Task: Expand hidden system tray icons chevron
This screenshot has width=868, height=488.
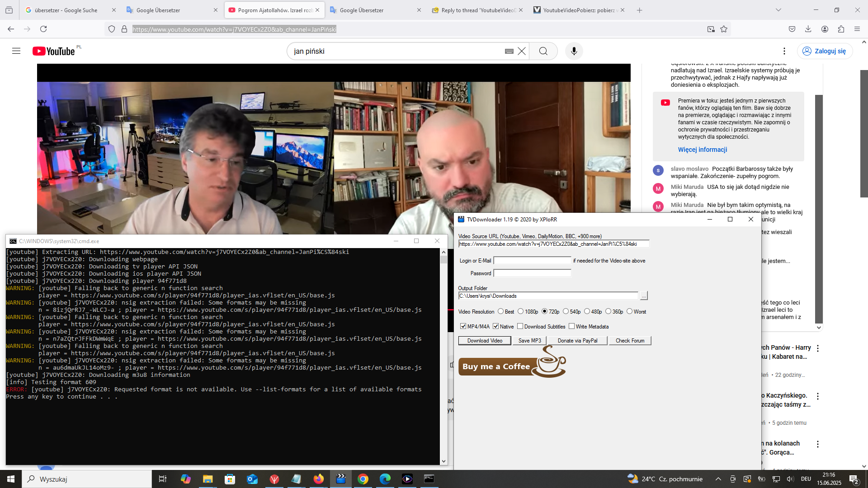Action: tap(718, 479)
